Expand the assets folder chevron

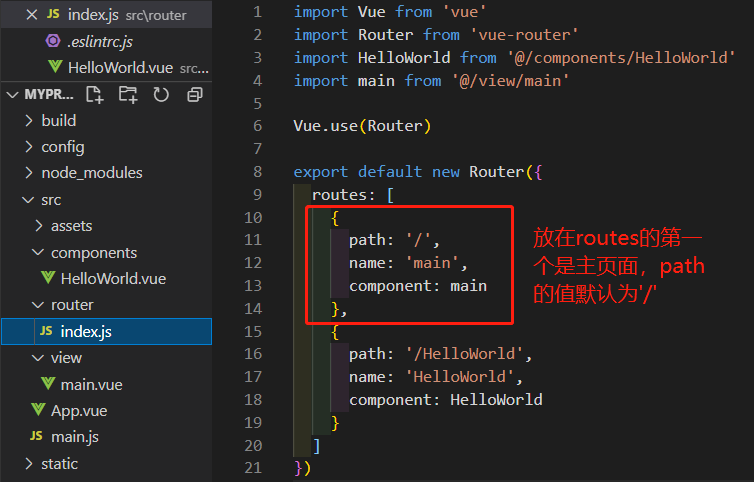39,226
